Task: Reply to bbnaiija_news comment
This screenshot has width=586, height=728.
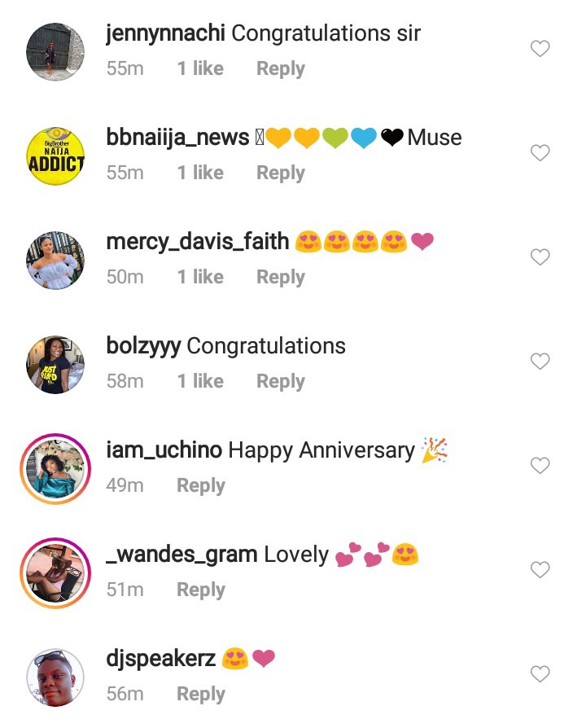Action: tap(281, 173)
